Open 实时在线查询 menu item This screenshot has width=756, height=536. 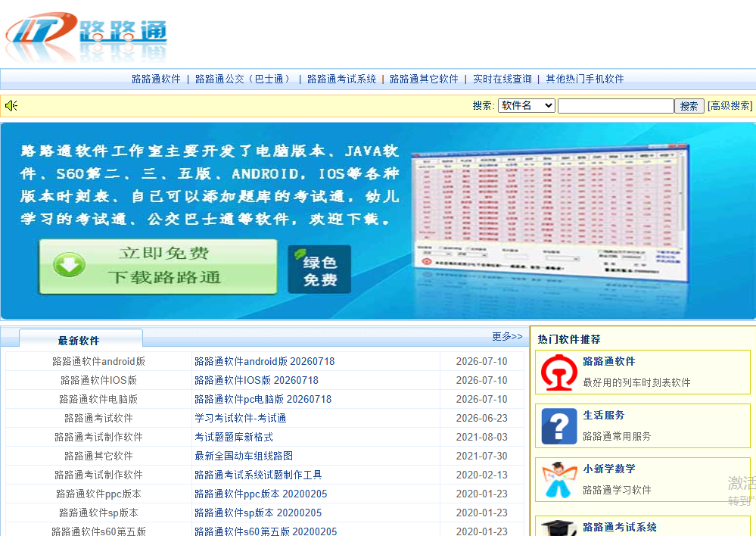point(502,79)
